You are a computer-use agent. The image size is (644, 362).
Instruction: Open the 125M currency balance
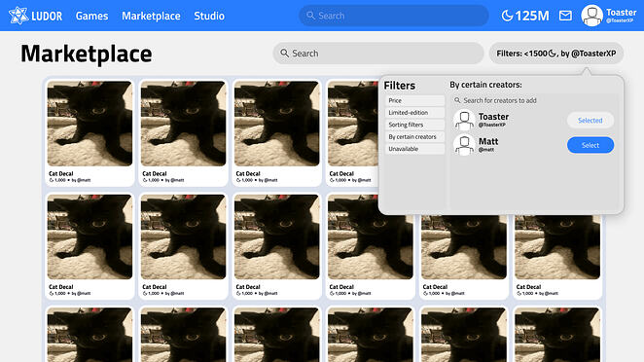point(525,16)
